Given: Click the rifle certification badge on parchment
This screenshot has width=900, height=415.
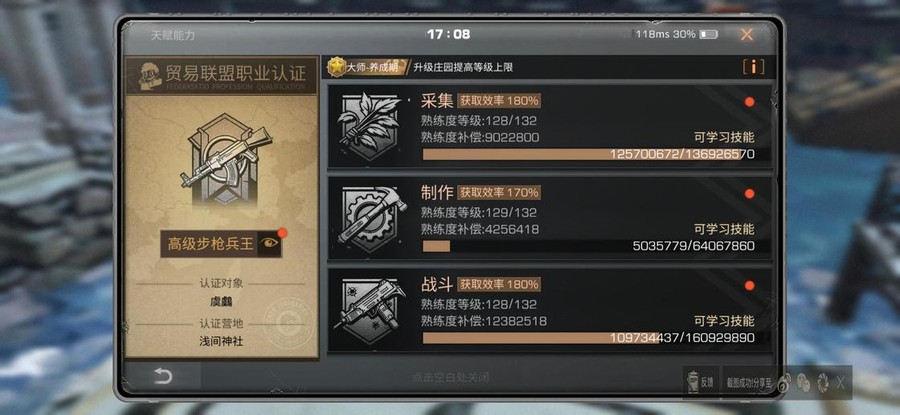Looking at the screenshot, I should (x=223, y=159).
